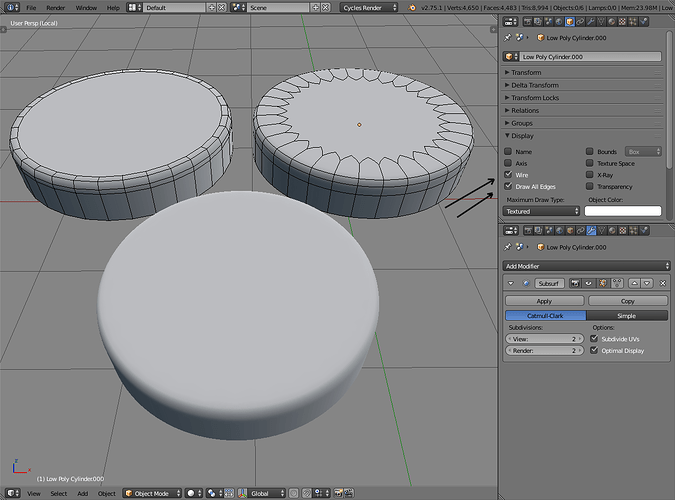
Task: Copy the Subsurf modifier
Action: click(x=628, y=301)
